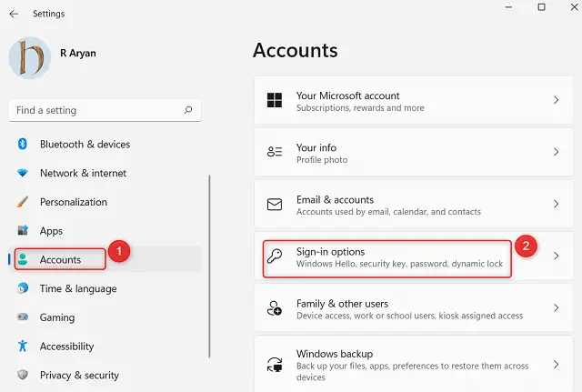Open Sign-in options
The width and height of the screenshot is (582, 392).
tap(413, 256)
